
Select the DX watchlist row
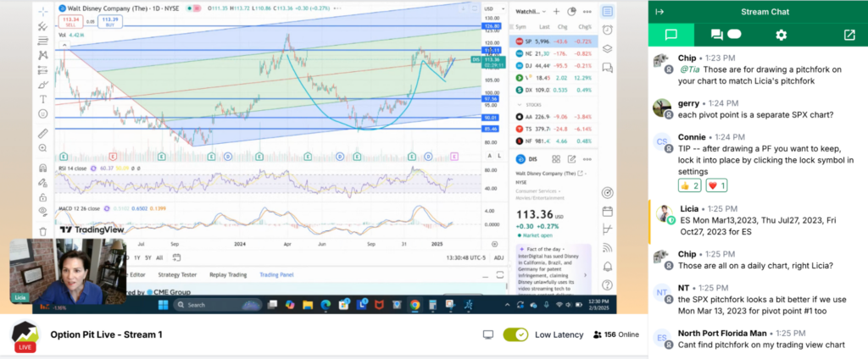(554, 90)
